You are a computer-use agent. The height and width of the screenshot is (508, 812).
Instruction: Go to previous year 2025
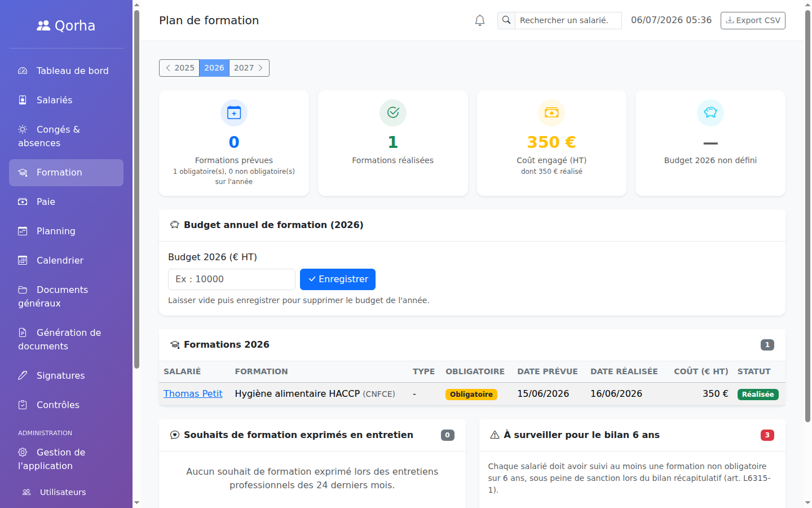(x=179, y=68)
